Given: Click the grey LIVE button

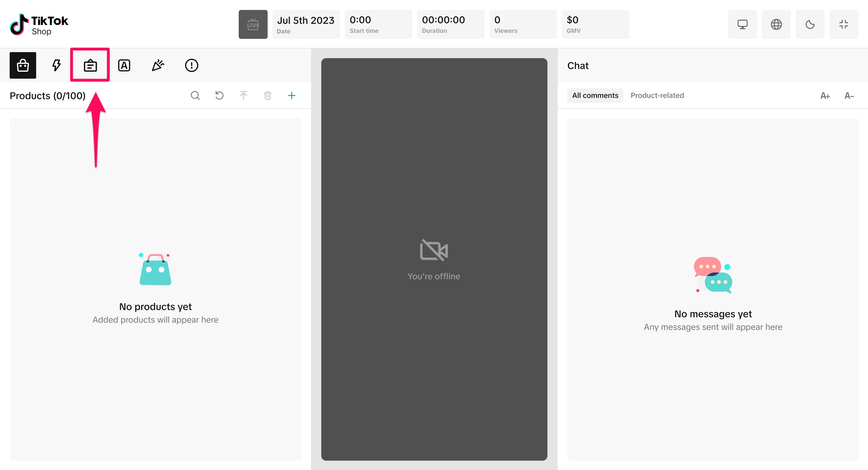Looking at the screenshot, I should pos(253,24).
